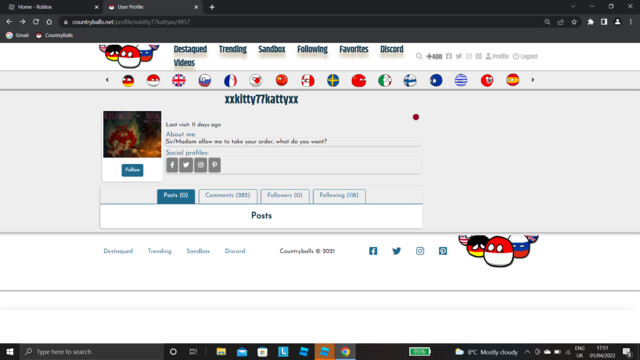Click the profile avatar picture
The width and height of the screenshot is (640, 360).
(x=132, y=134)
